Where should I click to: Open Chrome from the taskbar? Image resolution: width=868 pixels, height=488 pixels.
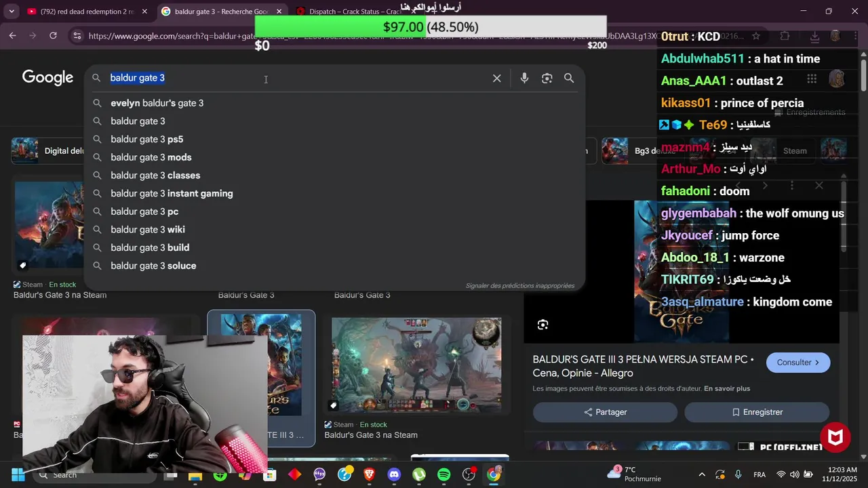click(494, 474)
